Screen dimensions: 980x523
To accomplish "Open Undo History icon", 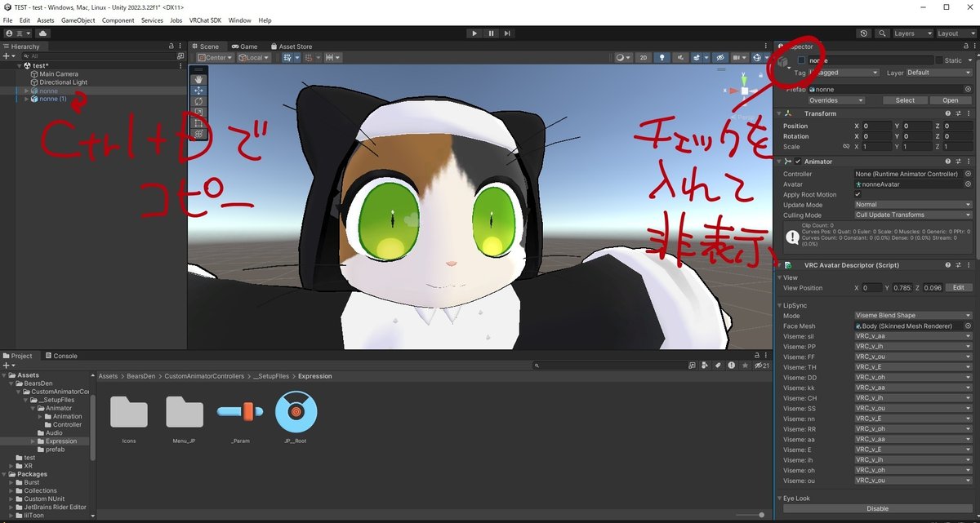I will [x=865, y=33].
